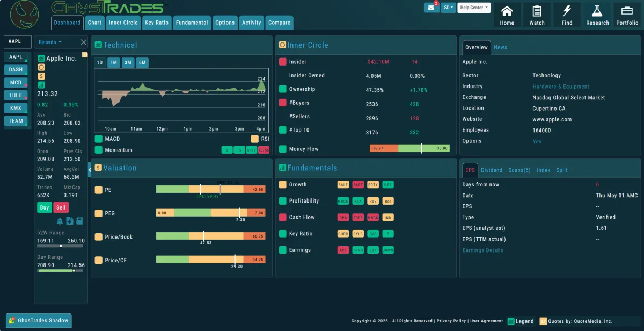The height and width of the screenshot is (331, 644).
Task: Open the SD user dropdown
Action: coord(449,8)
